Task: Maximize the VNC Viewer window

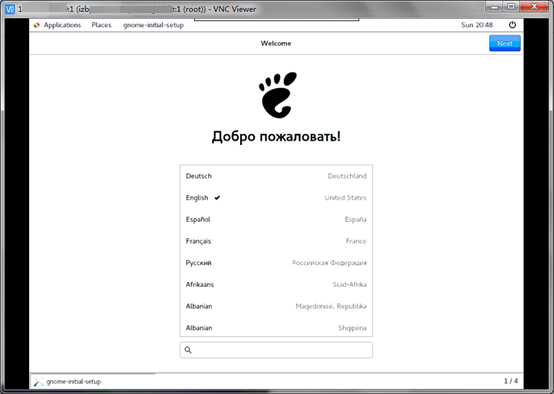Action: [511, 7]
